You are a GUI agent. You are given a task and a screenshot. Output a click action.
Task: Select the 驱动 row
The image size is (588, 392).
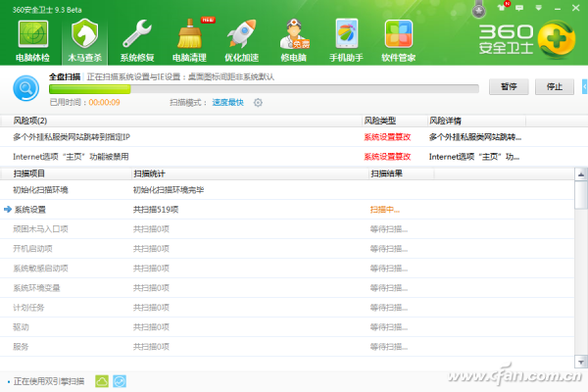click(x=287, y=327)
